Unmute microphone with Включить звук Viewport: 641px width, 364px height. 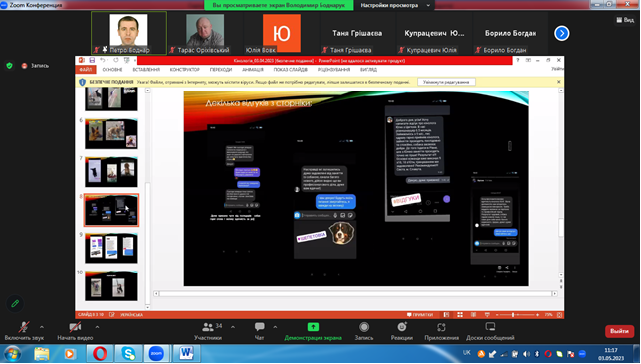(x=24, y=331)
